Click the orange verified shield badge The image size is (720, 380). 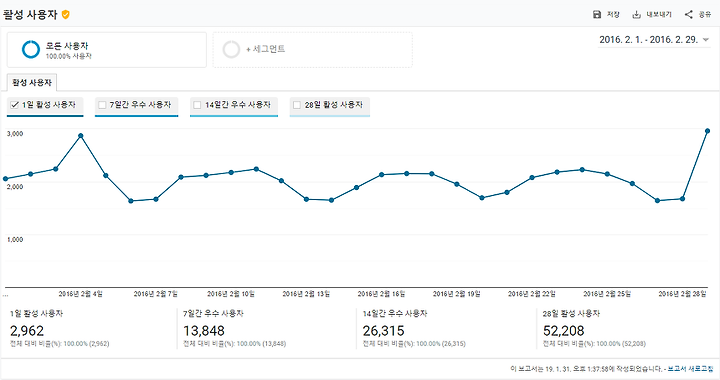[66, 15]
